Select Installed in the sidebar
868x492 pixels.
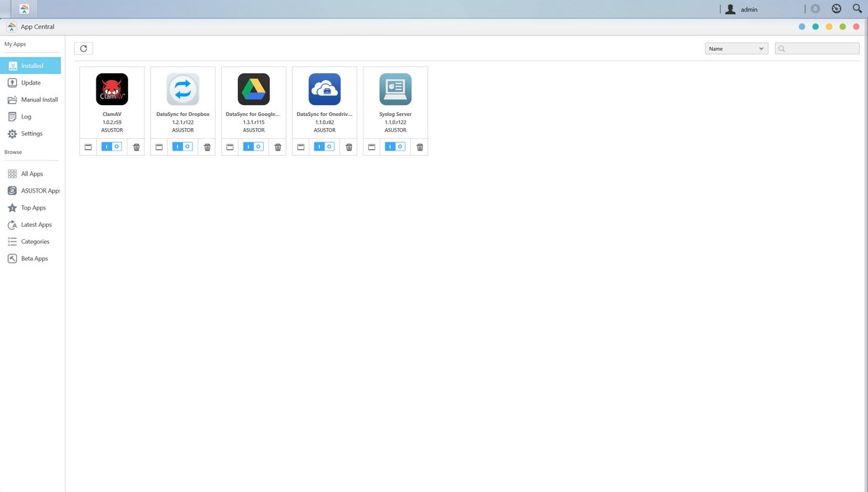pyautogui.click(x=31, y=66)
